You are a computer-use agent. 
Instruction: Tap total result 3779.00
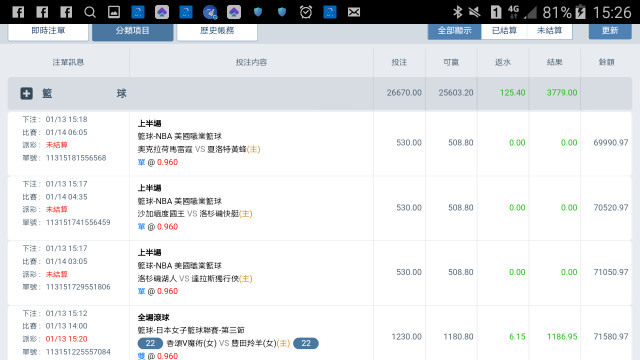[x=562, y=93]
